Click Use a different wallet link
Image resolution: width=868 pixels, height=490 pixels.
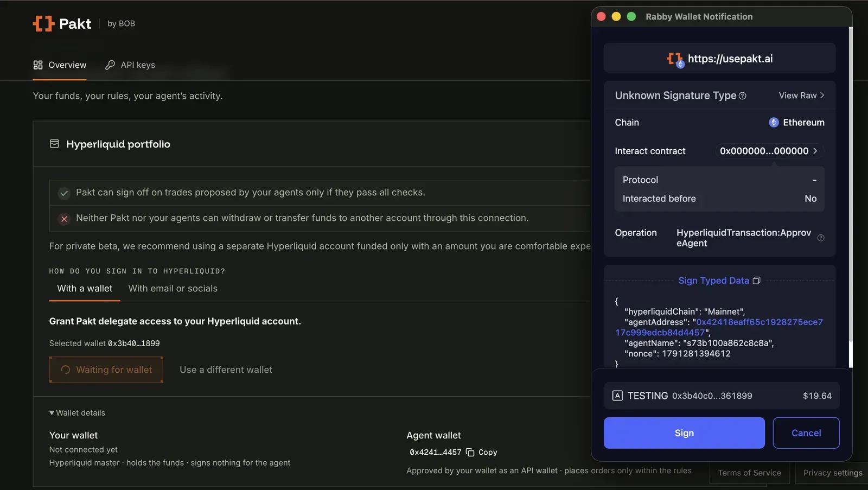226,370
